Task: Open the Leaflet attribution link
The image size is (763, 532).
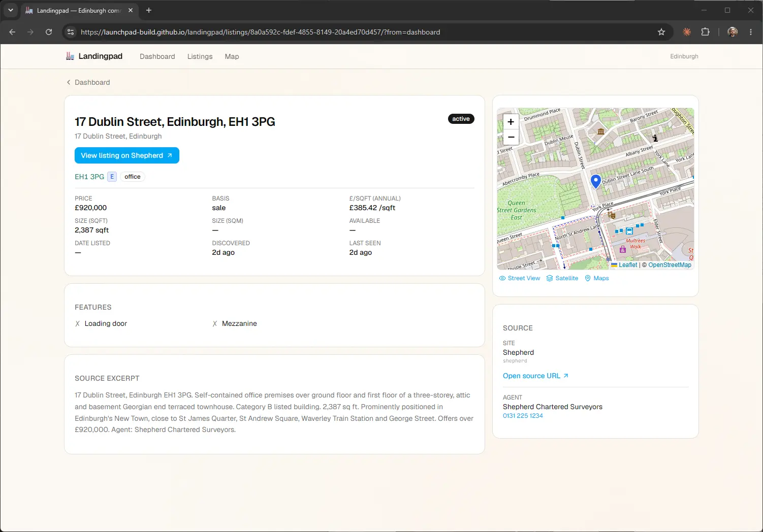Action: click(624, 265)
